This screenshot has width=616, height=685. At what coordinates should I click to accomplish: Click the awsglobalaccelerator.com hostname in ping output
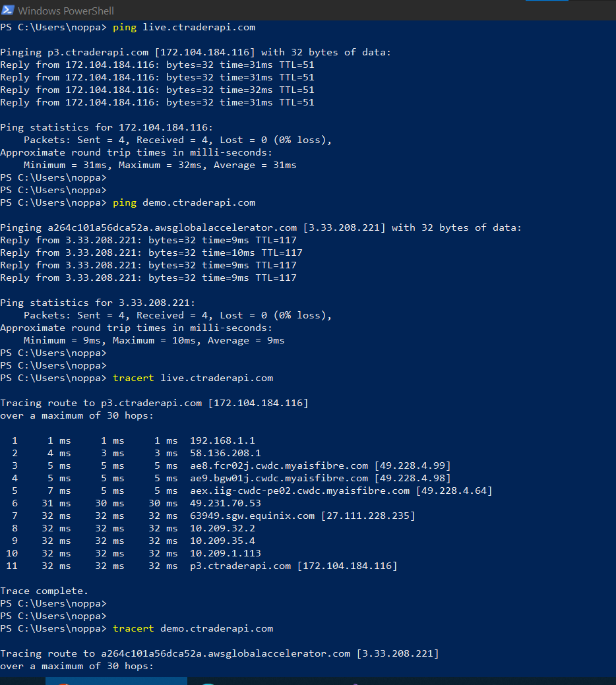click(172, 227)
